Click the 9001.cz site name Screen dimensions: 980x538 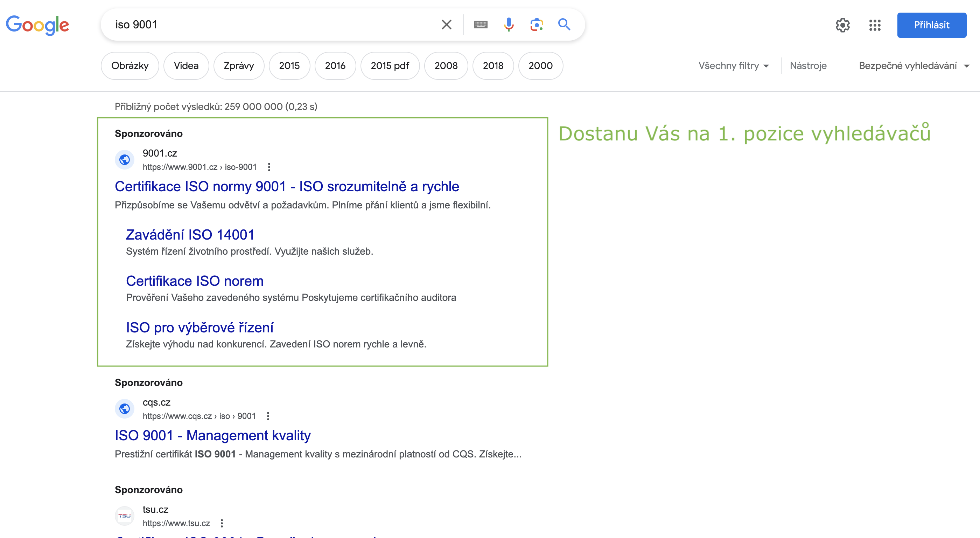point(160,153)
